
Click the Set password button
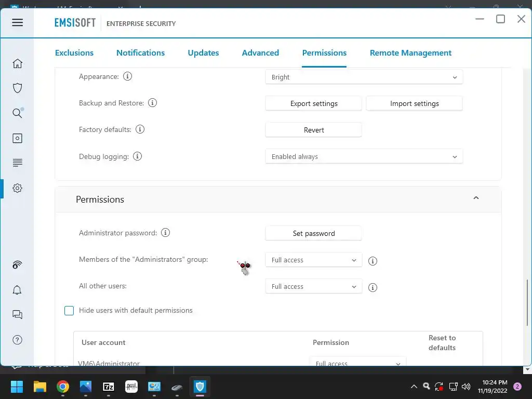click(313, 233)
